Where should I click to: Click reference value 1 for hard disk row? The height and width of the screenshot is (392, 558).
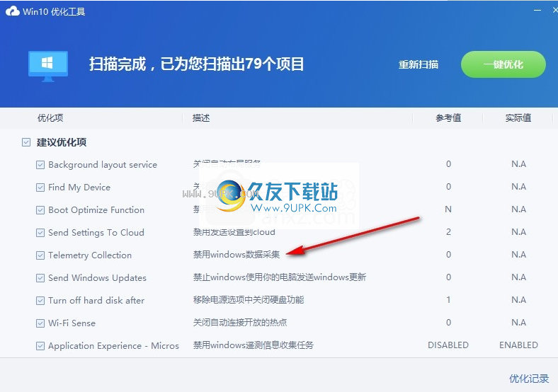click(x=448, y=300)
